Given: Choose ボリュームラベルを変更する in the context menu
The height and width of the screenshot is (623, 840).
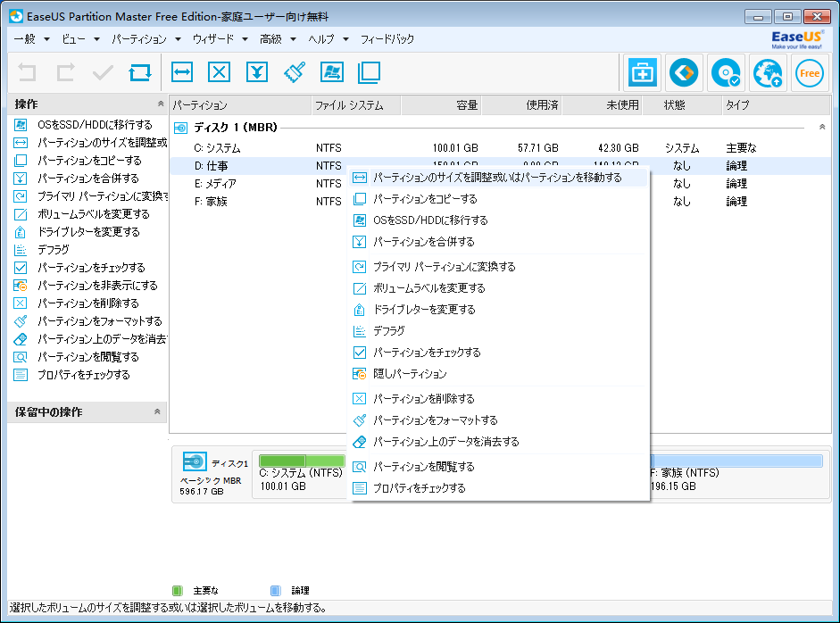Looking at the screenshot, I should pos(498,287).
